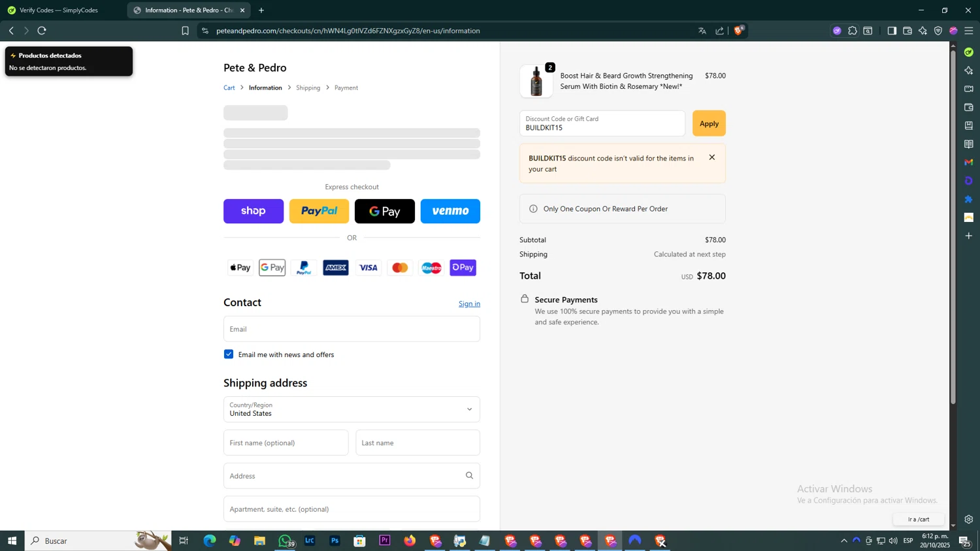Open Firefox from the taskbar
Viewport: 980px width, 551px height.
pos(410,541)
